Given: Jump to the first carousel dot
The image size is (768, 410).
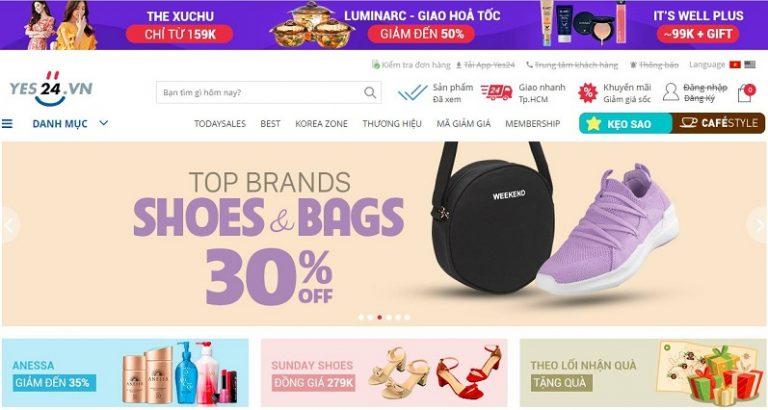Looking at the screenshot, I should [x=361, y=317].
